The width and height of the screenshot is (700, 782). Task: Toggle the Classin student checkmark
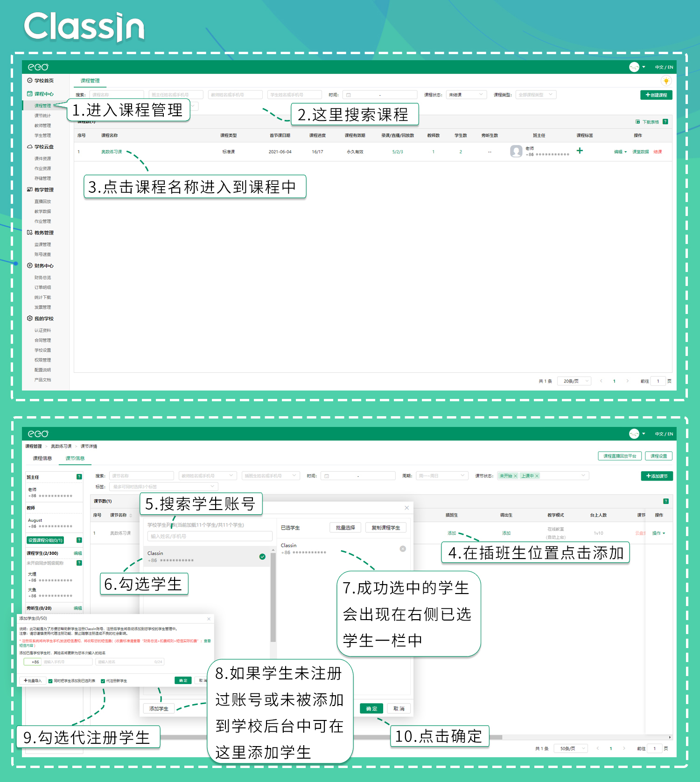click(x=262, y=557)
